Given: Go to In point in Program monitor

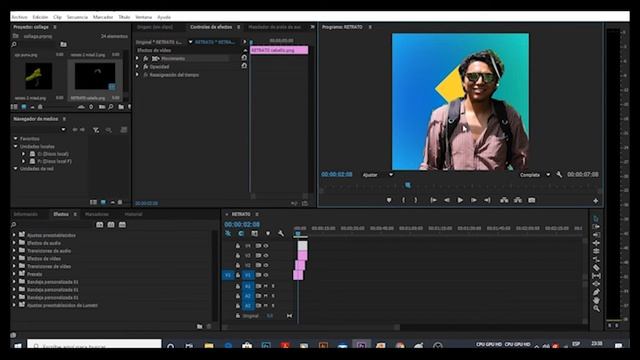Looking at the screenshot, I should 433,200.
